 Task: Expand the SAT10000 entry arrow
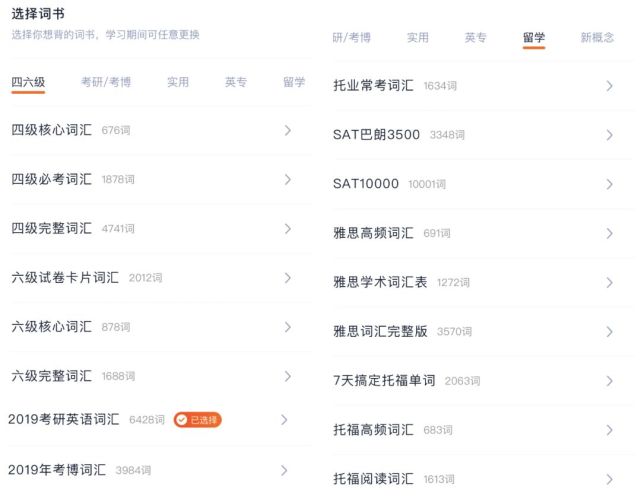tap(609, 184)
